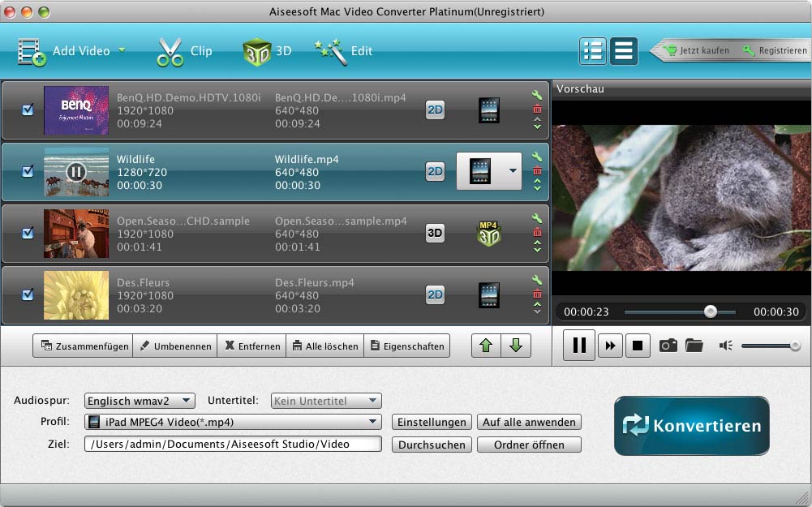Pause the preview playback
Viewport: 812px width, 507px height.
tap(579, 345)
